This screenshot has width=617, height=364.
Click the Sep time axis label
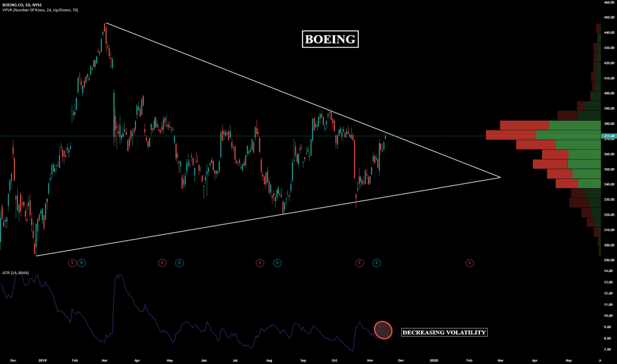point(303,360)
